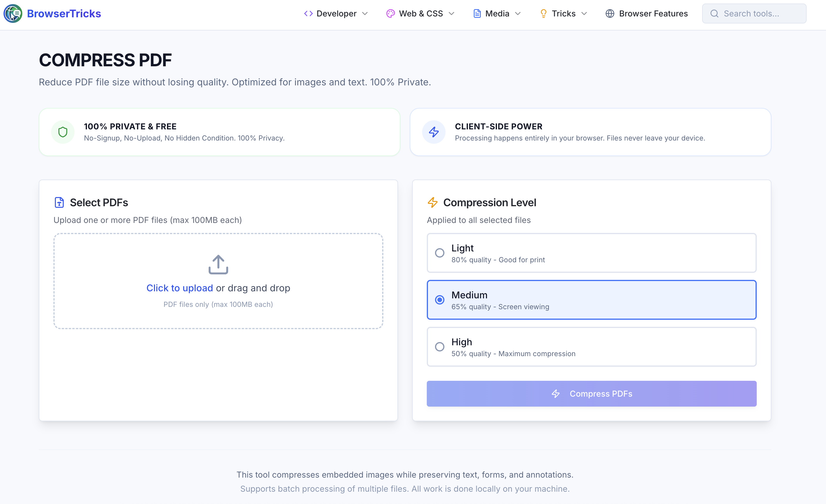
Task: Click the document icon beside Media
Action: (477, 13)
